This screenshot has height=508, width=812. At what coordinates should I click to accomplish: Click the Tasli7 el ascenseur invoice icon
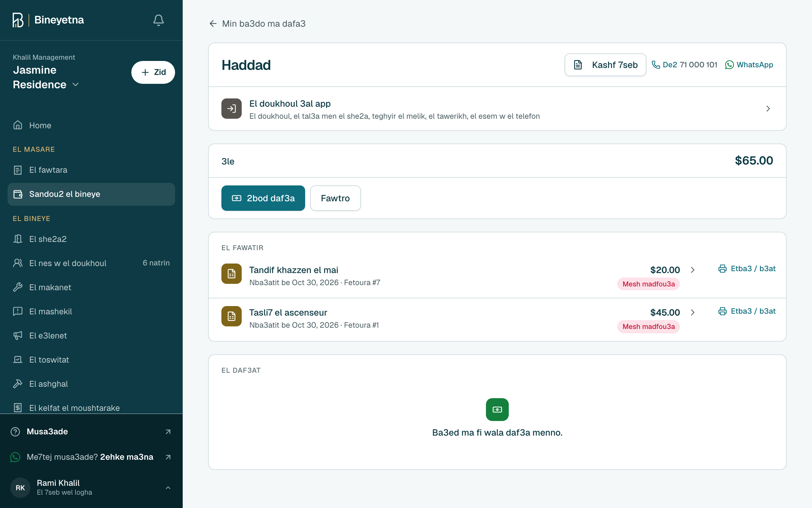[x=232, y=316]
